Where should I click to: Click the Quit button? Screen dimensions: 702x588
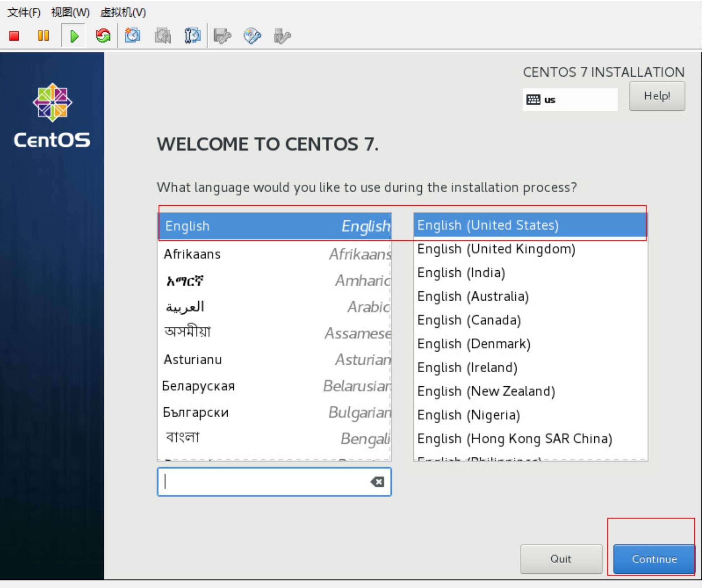(561, 559)
